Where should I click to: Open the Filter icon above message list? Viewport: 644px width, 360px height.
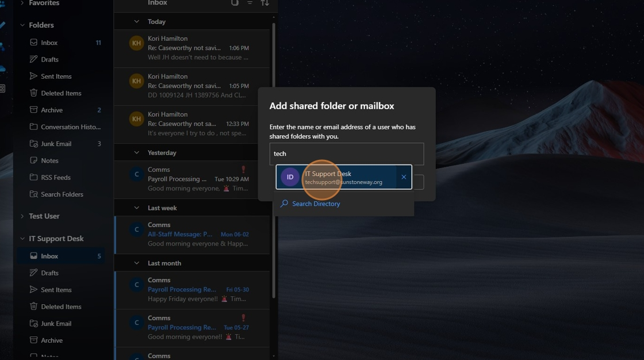[x=250, y=2]
